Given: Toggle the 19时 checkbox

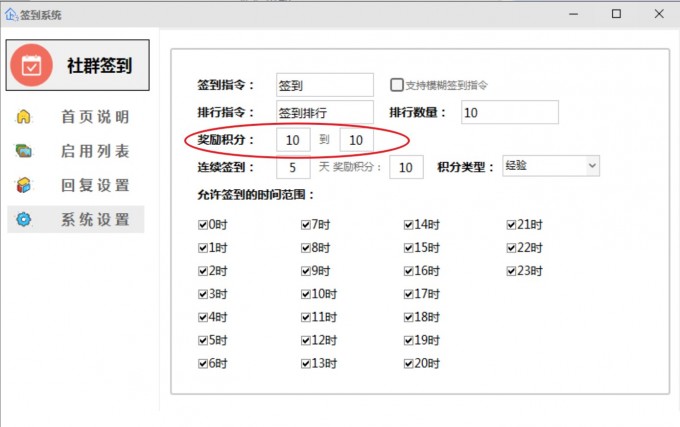Looking at the screenshot, I should tap(408, 340).
